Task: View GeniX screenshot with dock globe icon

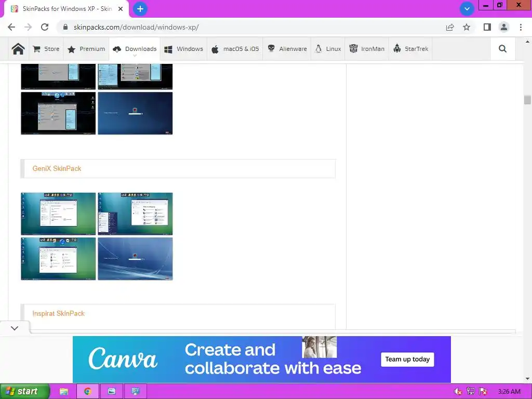Action: click(58, 259)
